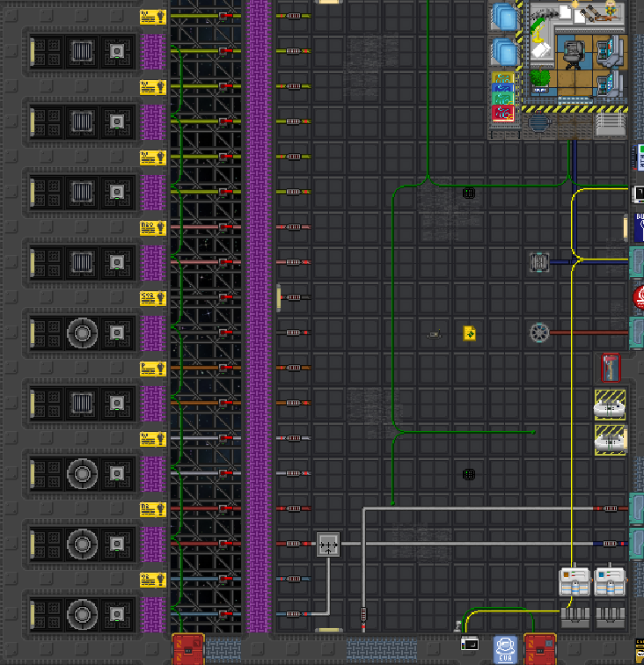This screenshot has width=644, height=665.
Task: Toggle red valve on brown pipe beside P sign
Action: (x=226, y=368)
